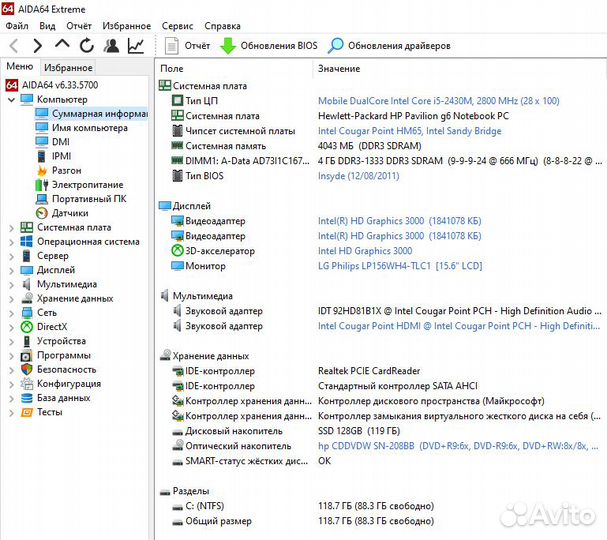This screenshot has height=540, width=607.
Task: Select Realtek PCIE CardReader value
Action: click(369, 371)
